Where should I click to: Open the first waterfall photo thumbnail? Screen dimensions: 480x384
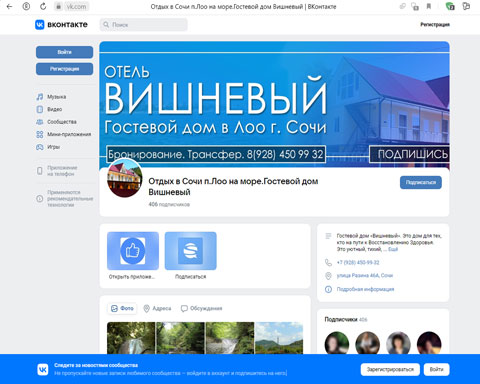pos(131,338)
